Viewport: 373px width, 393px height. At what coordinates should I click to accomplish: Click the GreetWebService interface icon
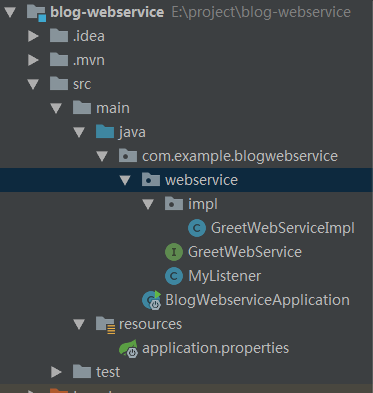coord(174,252)
